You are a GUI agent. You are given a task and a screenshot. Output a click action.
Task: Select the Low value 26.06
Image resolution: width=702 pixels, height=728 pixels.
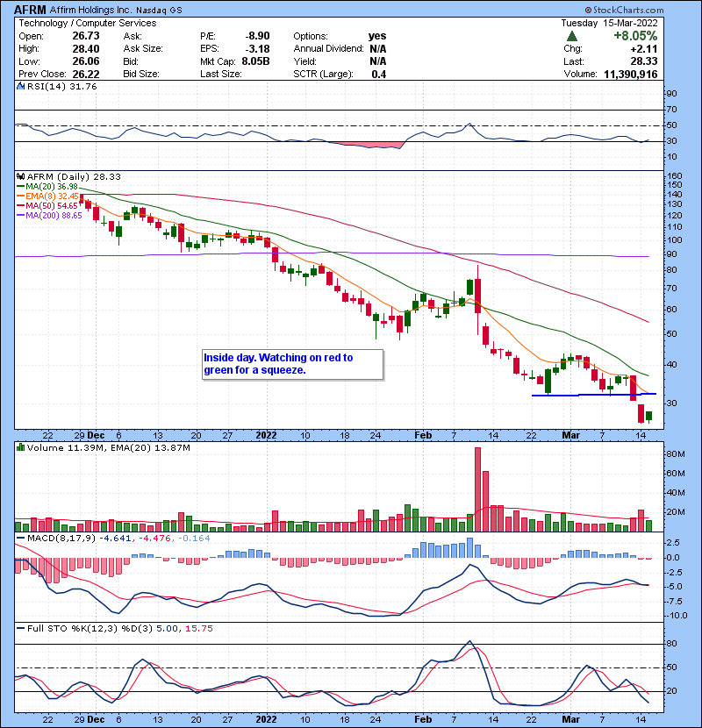click(86, 61)
